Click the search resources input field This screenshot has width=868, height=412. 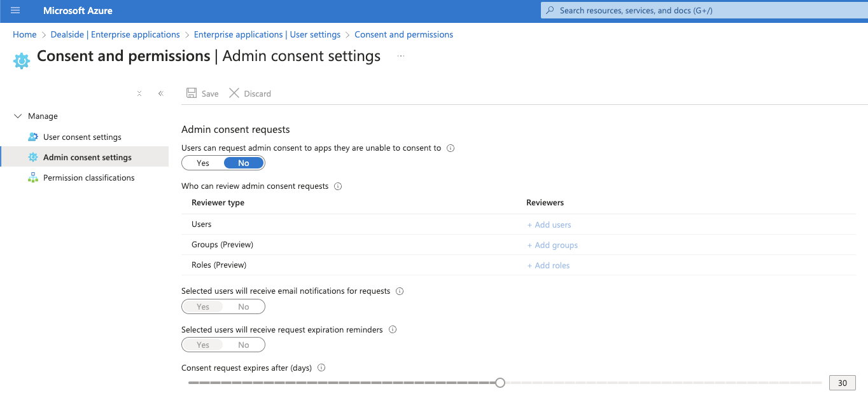click(x=700, y=11)
